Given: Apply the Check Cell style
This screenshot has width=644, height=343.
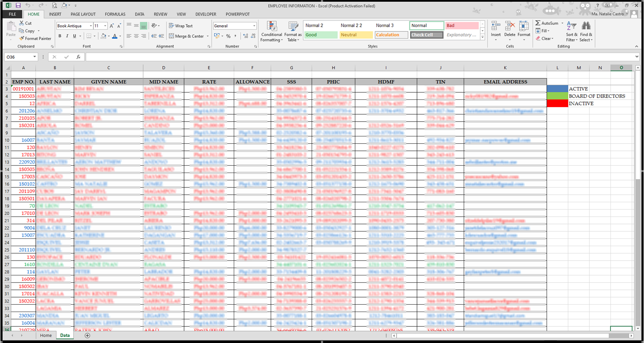Looking at the screenshot, I should pos(427,35).
